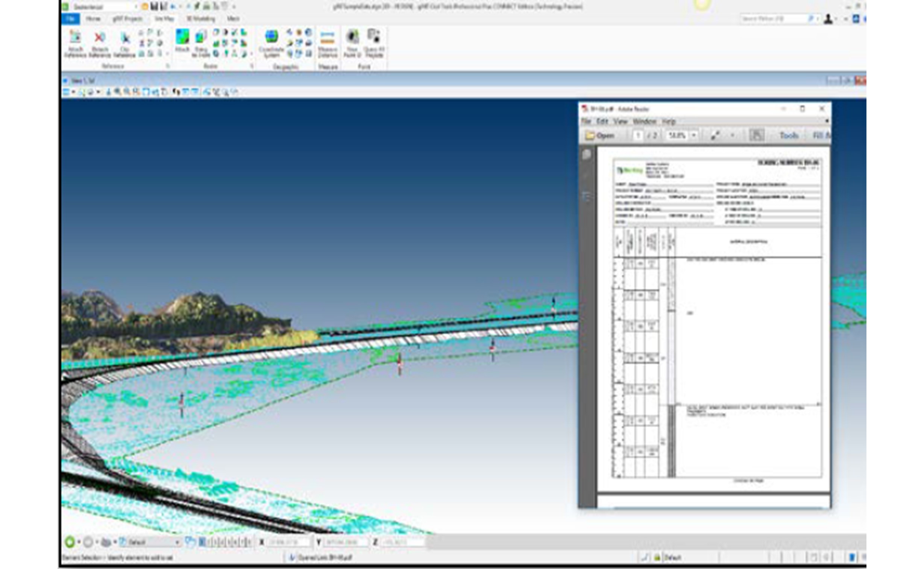Screen dimensions: 924x569
Task: Click the Default status bar field
Action: 690,557
